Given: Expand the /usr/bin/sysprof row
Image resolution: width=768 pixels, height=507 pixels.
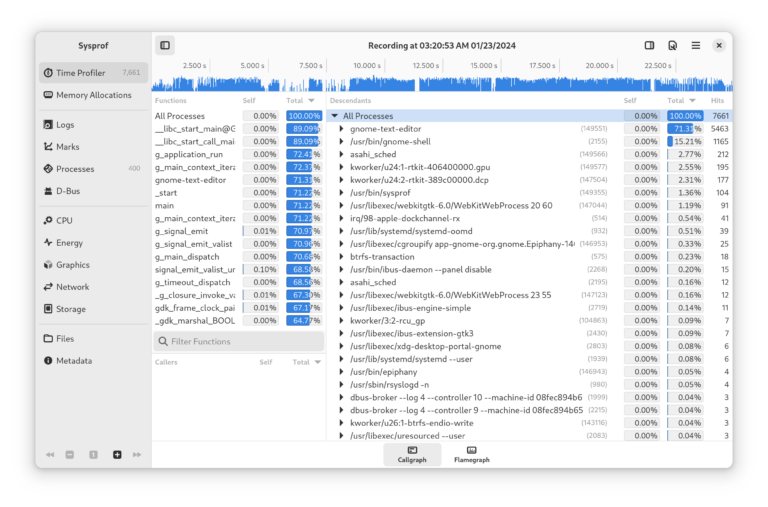Looking at the screenshot, I should click(x=341, y=193).
